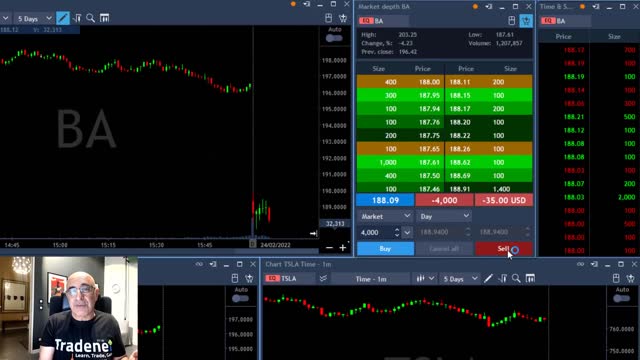Image resolution: width=640 pixels, height=360 pixels.
Task: Click orange link dot on Time & Sales window
Action: (x=582, y=7)
